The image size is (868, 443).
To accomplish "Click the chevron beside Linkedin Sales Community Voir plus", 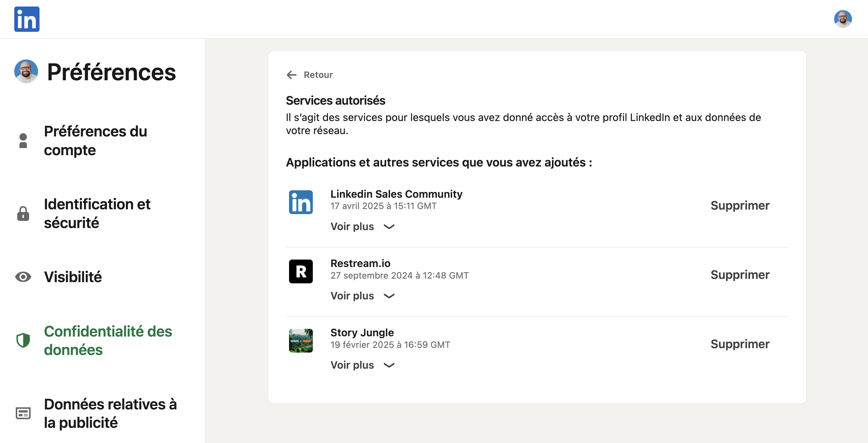I will pyautogui.click(x=389, y=227).
